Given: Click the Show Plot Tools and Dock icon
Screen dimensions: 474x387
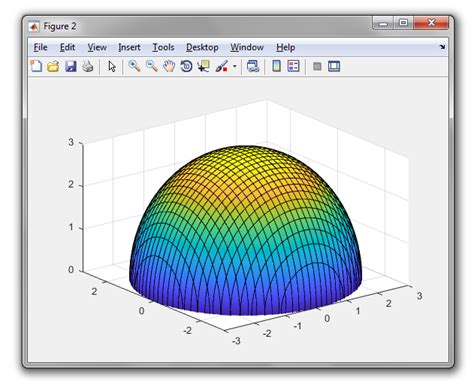Looking at the screenshot, I should [x=334, y=66].
